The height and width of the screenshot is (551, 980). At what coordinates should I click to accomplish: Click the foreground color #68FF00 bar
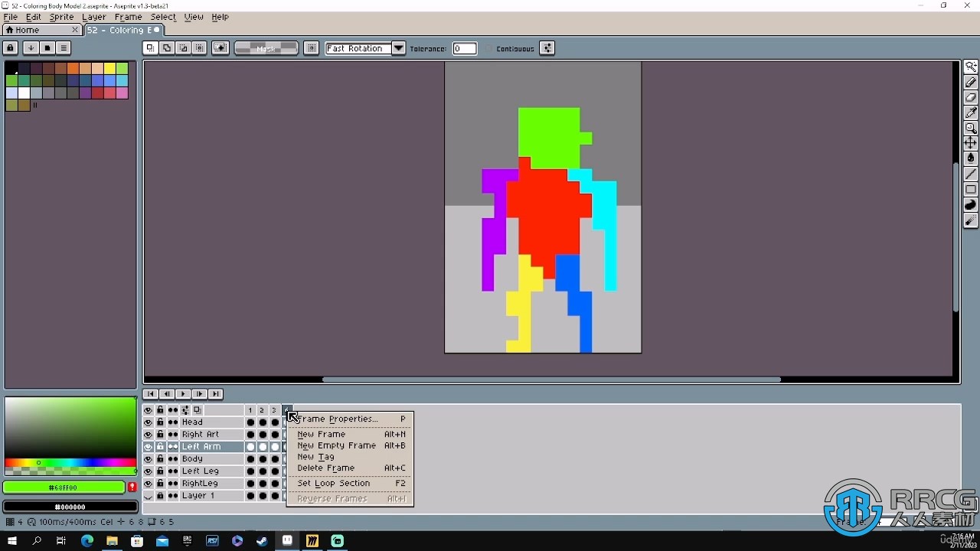pyautogui.click(x=64, y=487)
